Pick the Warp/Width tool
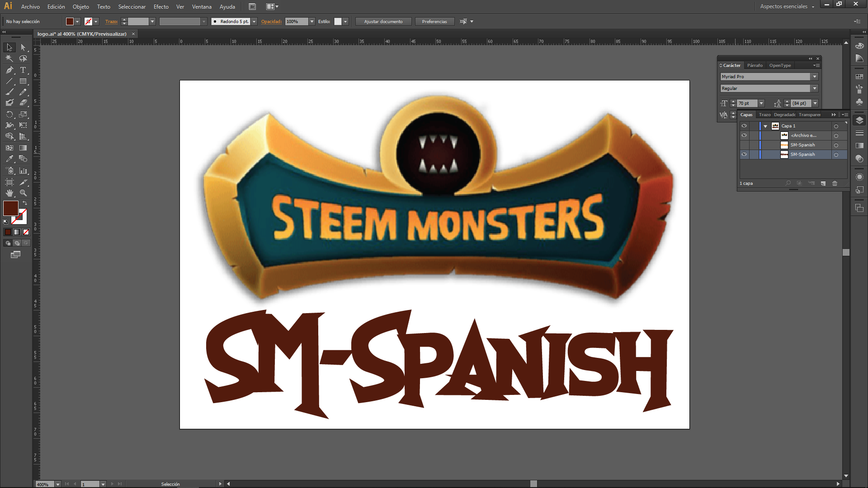 click(9, 125)
